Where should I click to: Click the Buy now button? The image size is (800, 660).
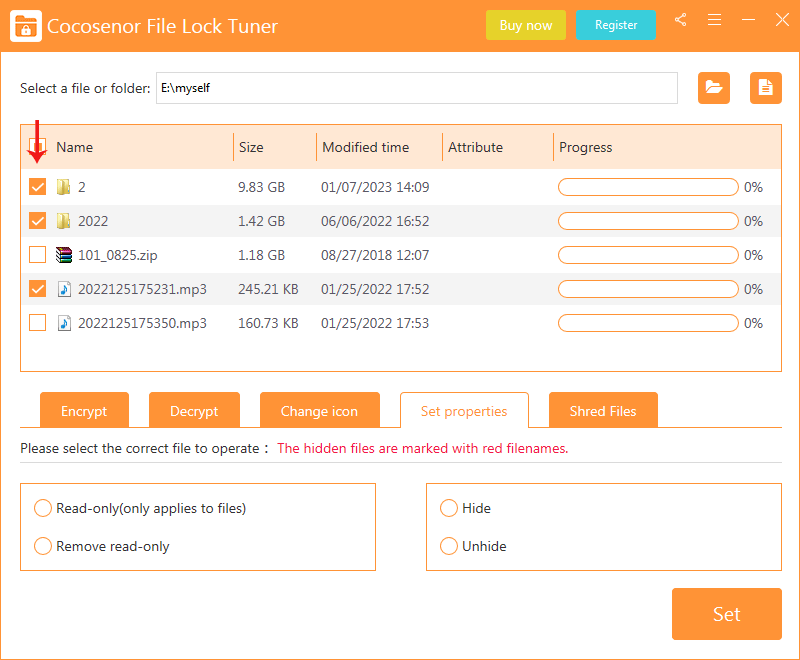(x=526, y=25)
